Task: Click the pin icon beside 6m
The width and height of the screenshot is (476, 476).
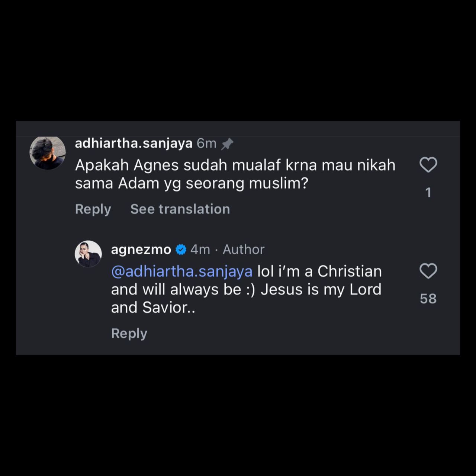Action: point(227,144)
